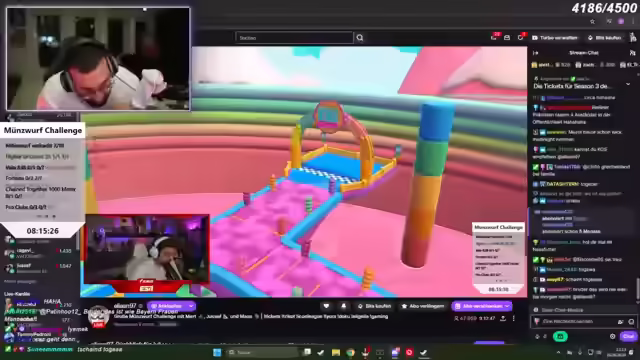
Task: Open the Twitch inbox whispers icon
Action: pos(507,38)
